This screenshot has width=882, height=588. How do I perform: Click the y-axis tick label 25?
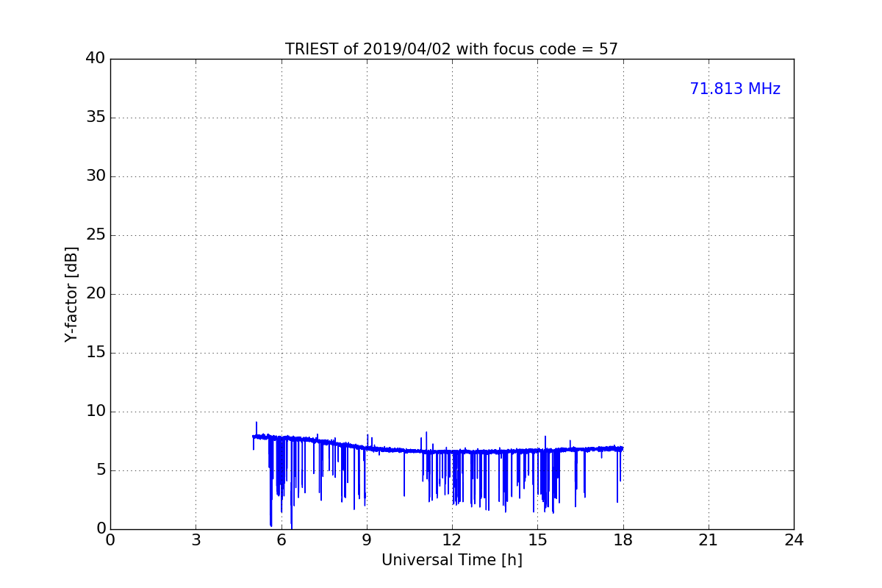click(x=96, y=235)
